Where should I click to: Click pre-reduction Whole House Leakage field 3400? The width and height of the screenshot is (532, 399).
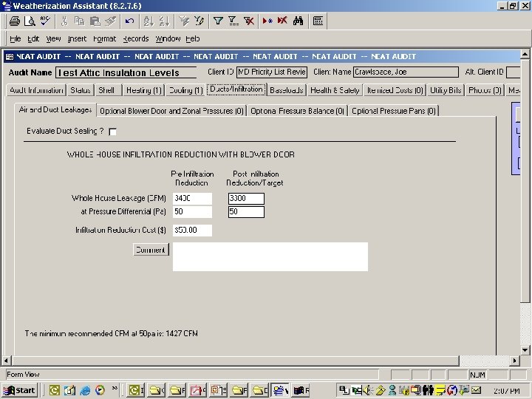click(192, 199)
